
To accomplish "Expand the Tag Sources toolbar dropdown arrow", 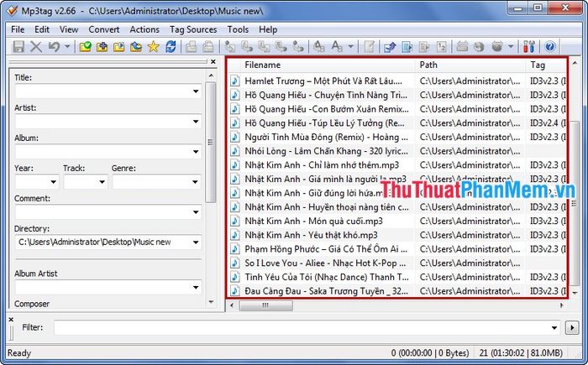I will pos(511,47).
